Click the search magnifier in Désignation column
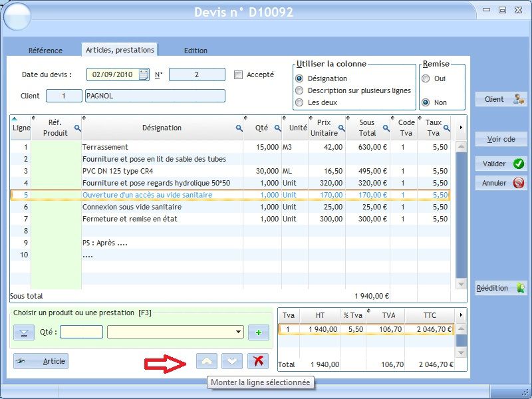 (x=239, y=128)
